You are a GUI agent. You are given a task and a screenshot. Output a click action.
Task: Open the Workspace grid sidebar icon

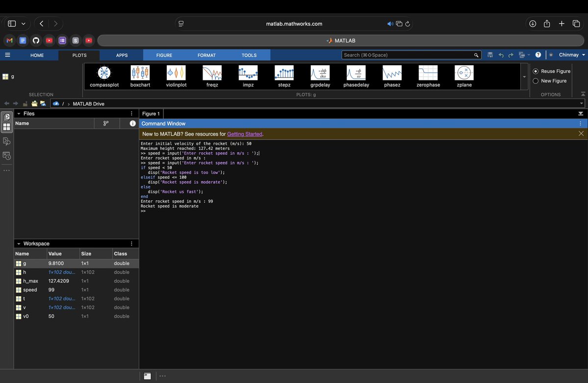(7, 127)
